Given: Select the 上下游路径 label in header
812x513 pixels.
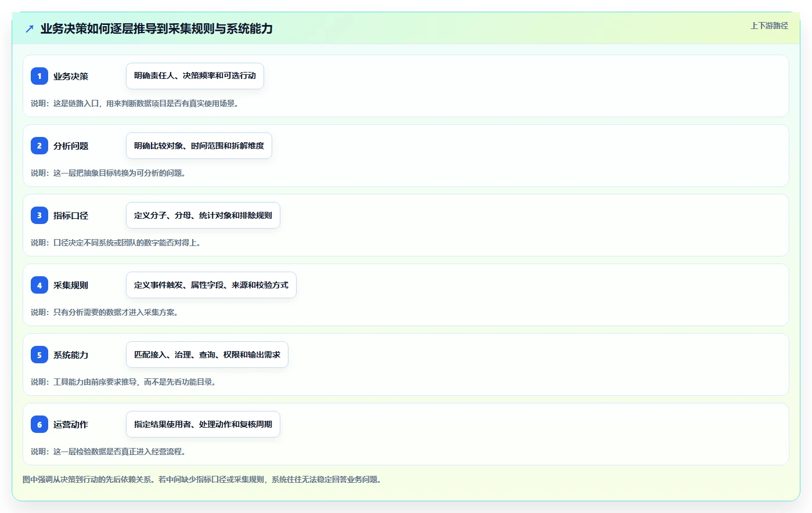Looking at the screenshot, I should pos(769,26).
